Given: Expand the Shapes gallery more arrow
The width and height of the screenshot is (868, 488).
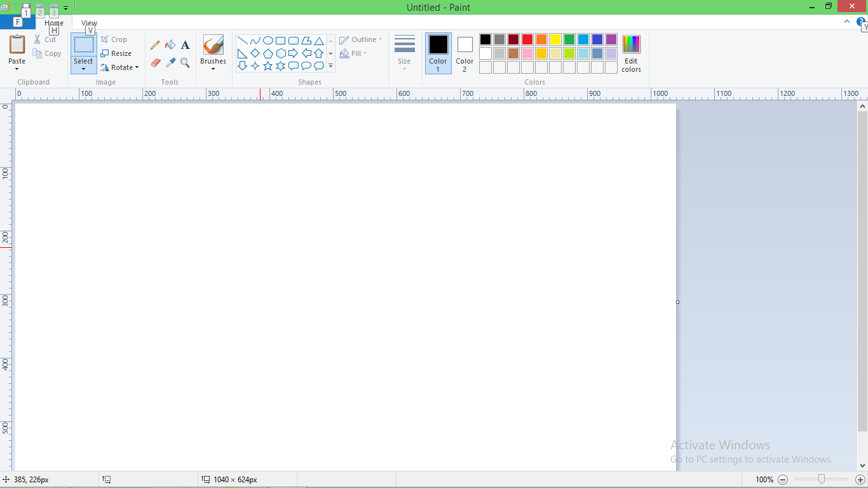Looking at the screenshot, I should click(330, 66).
